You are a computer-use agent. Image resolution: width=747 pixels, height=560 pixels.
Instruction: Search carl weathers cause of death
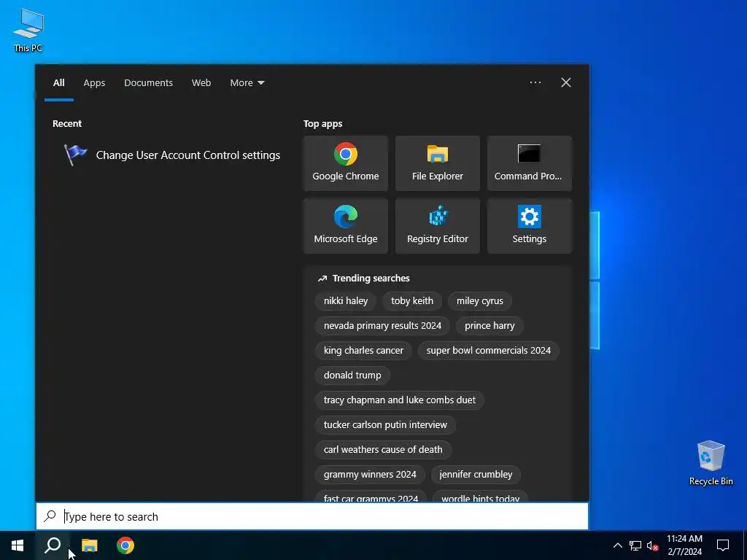point(383,449)
